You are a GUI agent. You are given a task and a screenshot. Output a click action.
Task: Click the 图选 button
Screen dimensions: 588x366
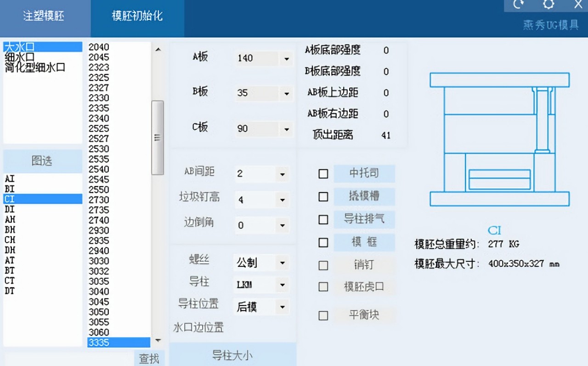point(42,161)
